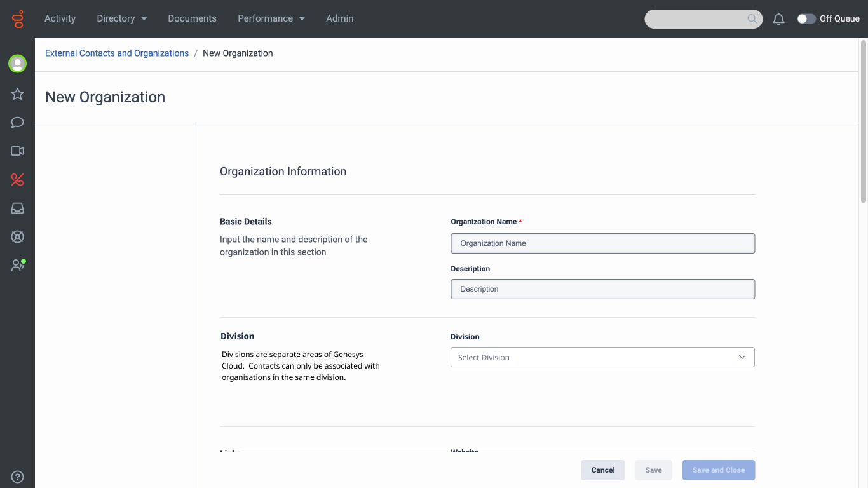Image resolution: width=868 pixels, height=488 pixels.
Task: Open the Admin menu item
Action: pos(339,18)
